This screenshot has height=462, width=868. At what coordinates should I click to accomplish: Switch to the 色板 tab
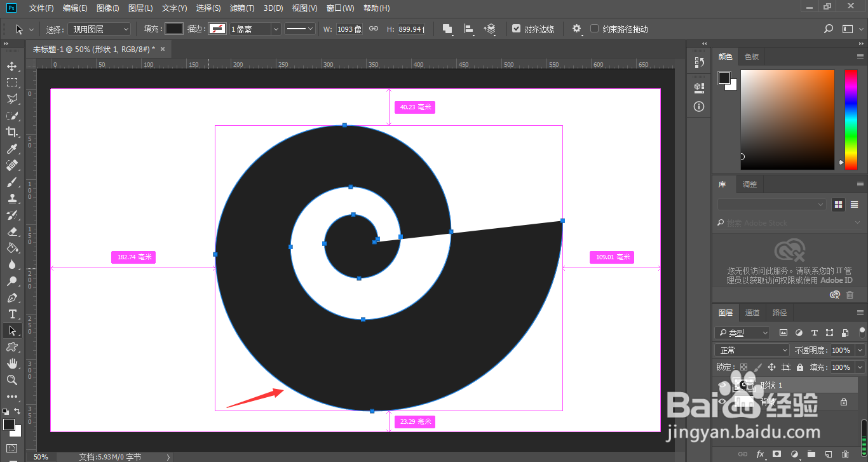[752, 57]
